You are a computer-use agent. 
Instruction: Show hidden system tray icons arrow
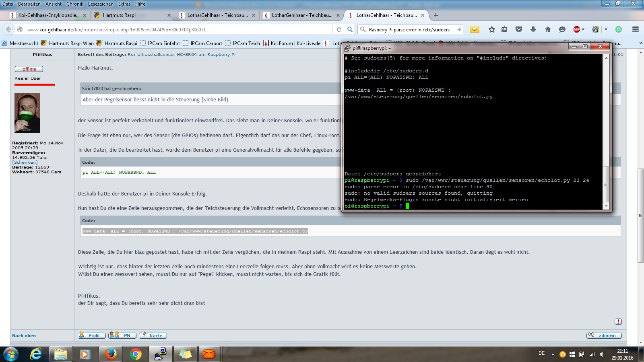tap(553, 354)
